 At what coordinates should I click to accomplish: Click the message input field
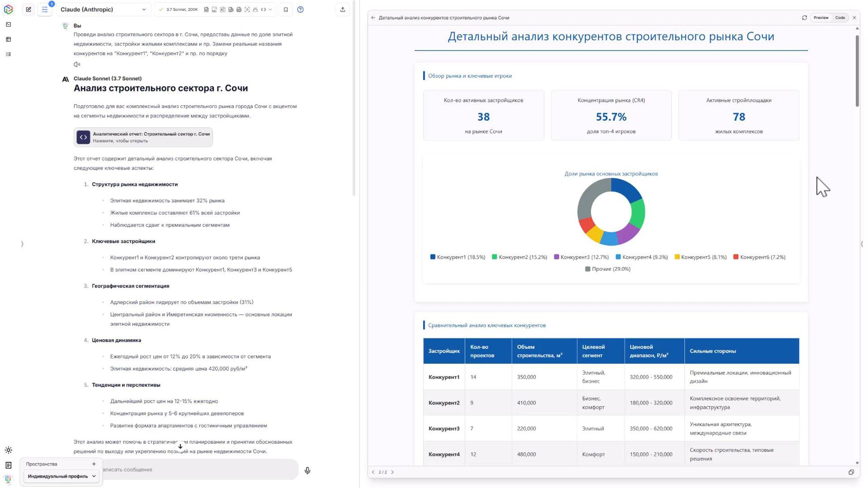(x=197, y=470)
